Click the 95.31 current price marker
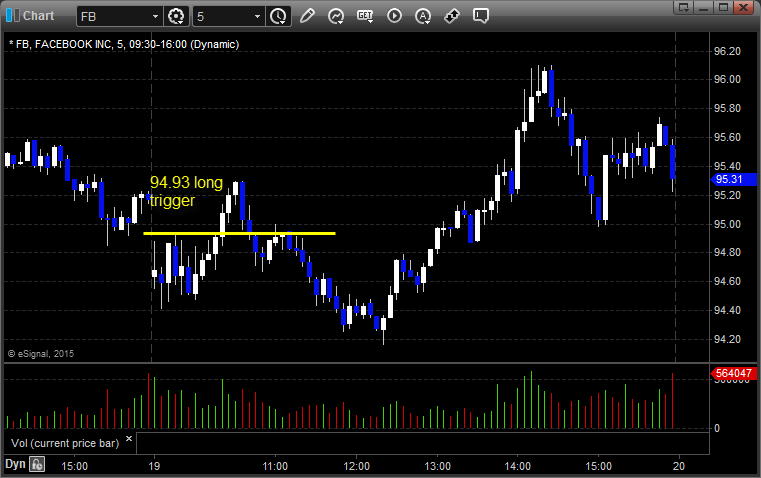This screenshot has width=761, height=478. click(733, 179)
